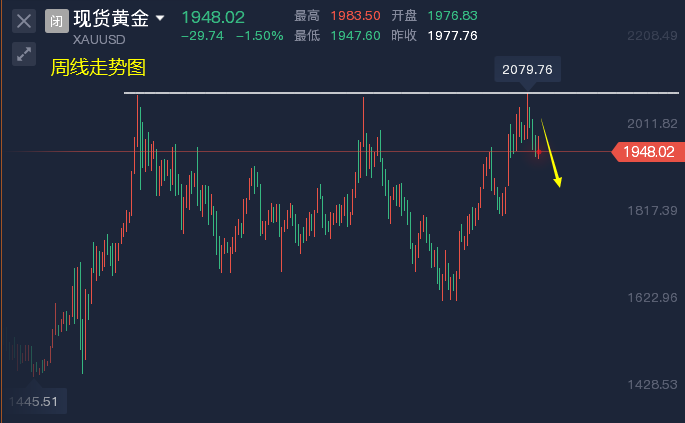
Task: Click the fullscreen expand arrows icon
Action: [24, 54]
